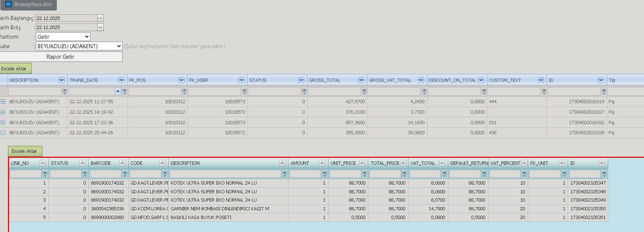Click the Rapor Getir button
This screenshot has height=232, width=644.
pos(60,56)
